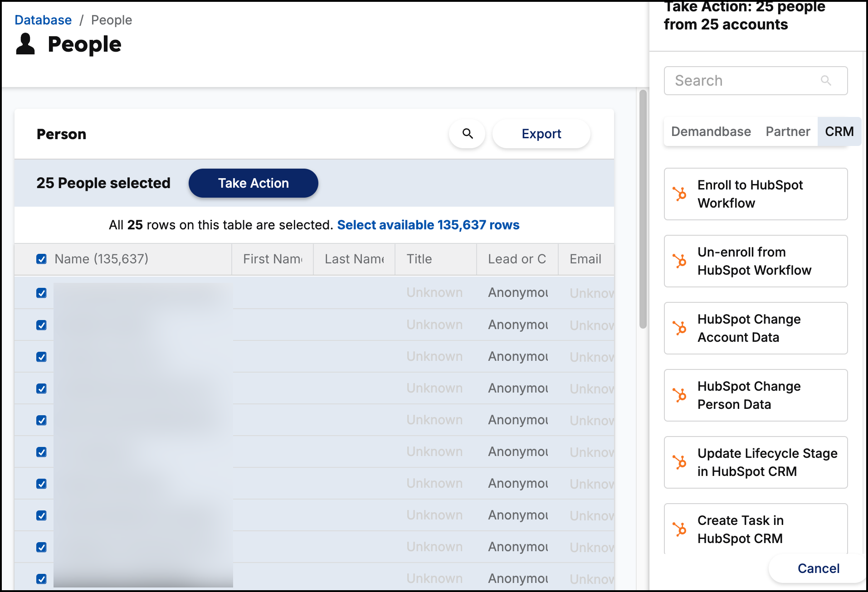
Task: Click Unknown email in first row
Action: point(592,293)
